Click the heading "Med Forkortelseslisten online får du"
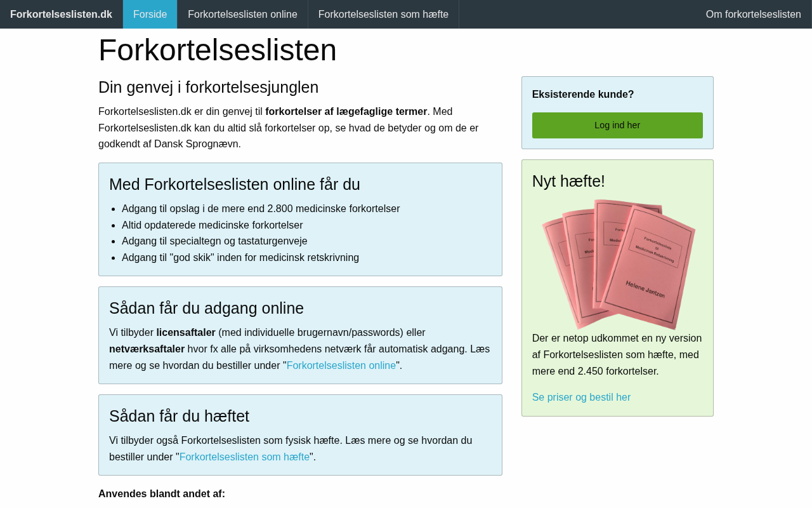812x508 pixels. tap(234, 184)
